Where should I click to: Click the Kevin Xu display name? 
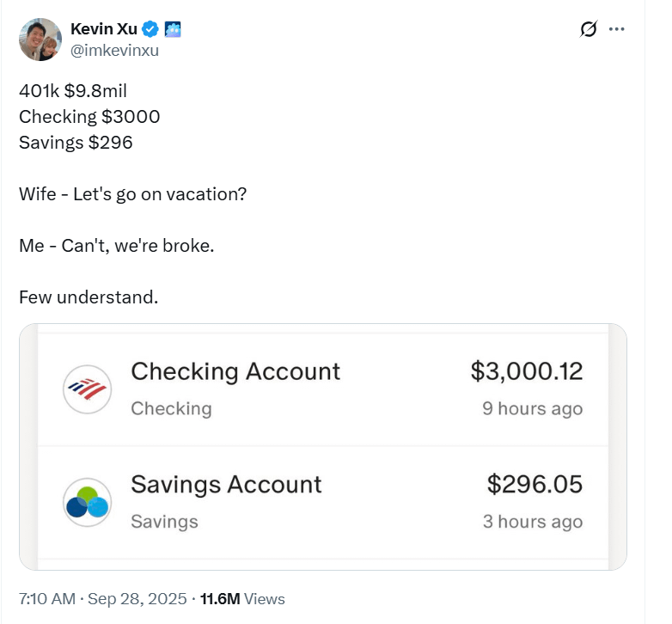click(104, 29)
